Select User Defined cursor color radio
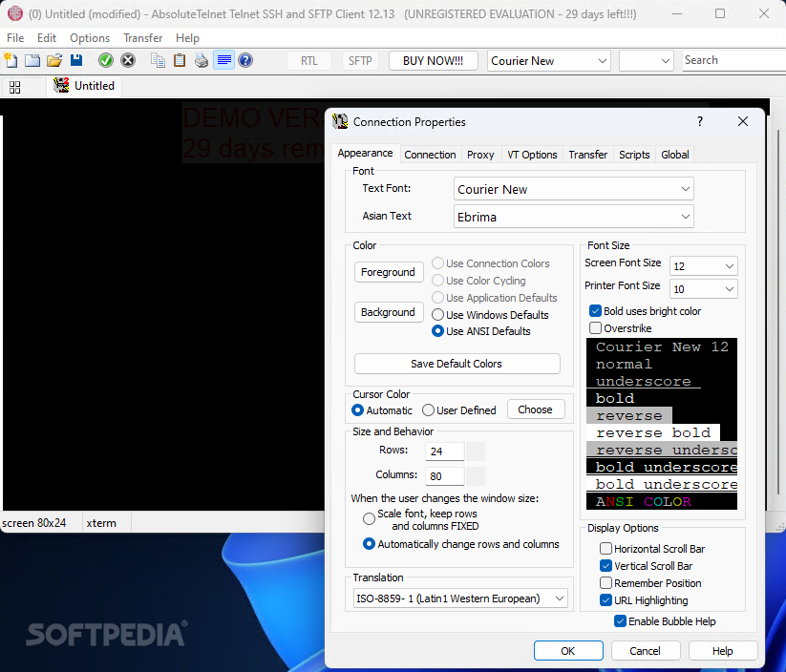The height and width of the screenshot is (672, 786). [x=428, y=410]
